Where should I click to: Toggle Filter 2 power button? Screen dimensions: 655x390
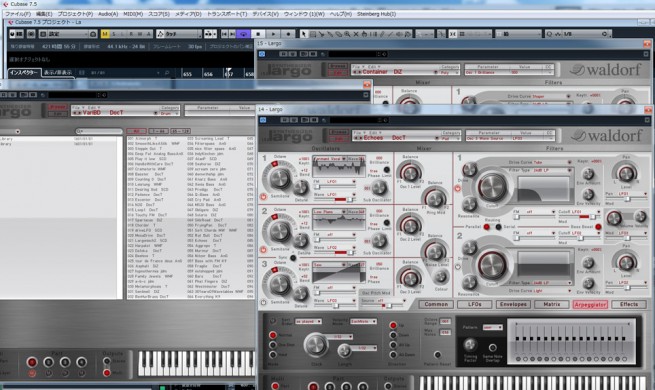pyautogui.click(x=457, y=266)
